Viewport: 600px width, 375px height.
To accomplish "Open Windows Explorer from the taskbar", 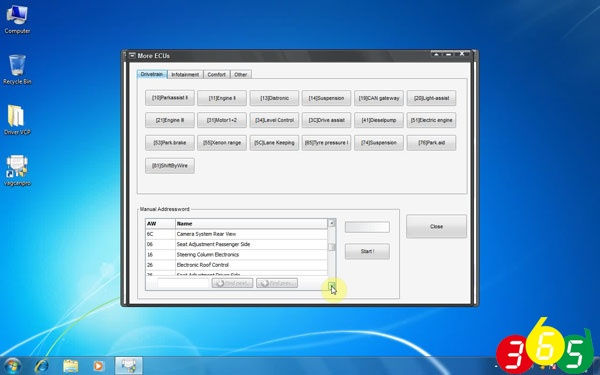I will [70, 366].
